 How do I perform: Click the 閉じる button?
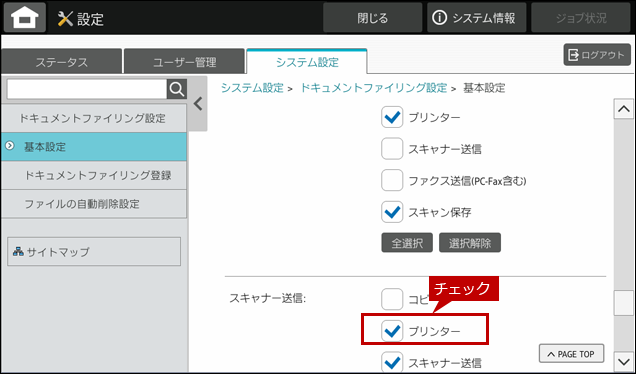click(372, 18)
